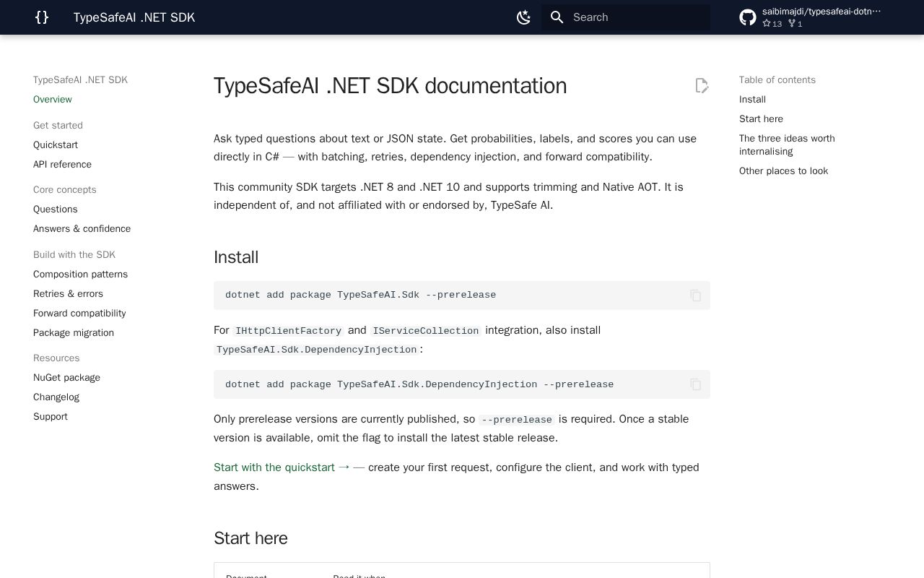Screen dimensions: 924x578
Task: Open Answers & confidence page
Action: click(x=82, y=229)
